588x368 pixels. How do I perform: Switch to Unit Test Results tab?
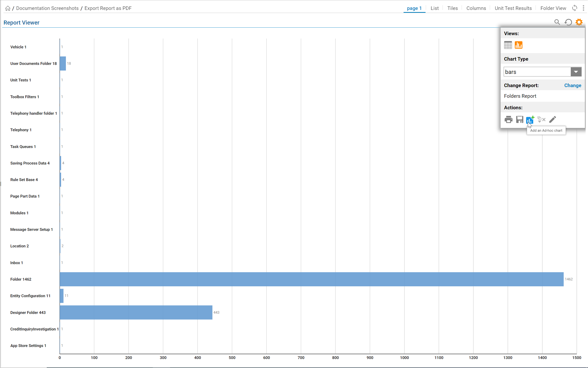tap(513, 8)
